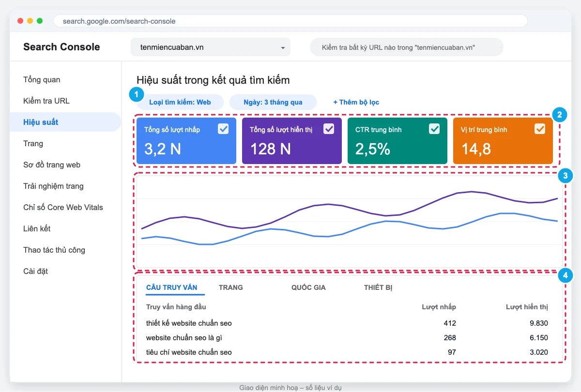
Task: Switch to the TRANG tab
Action: [231, 287]
